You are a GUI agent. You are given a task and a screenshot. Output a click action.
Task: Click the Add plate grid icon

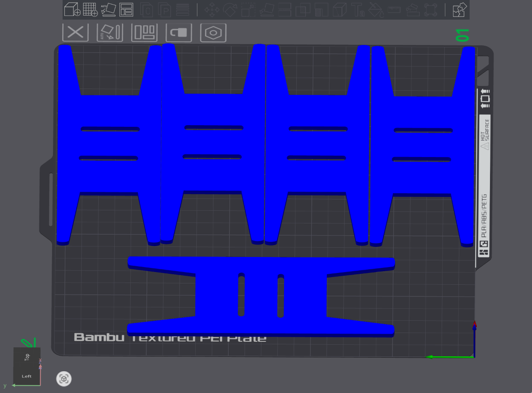point(90,9)
